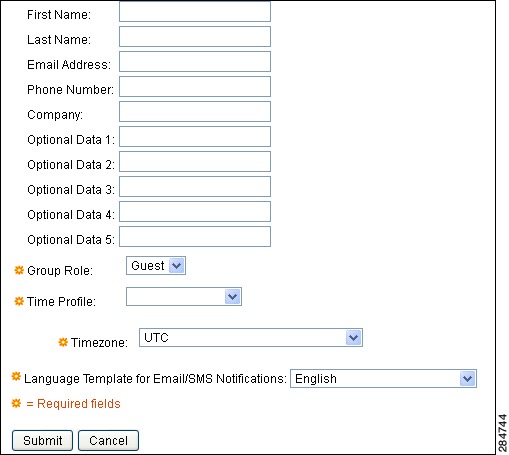Click the required star beside Time Profile
The image size is (509, 455).
pyautogui.click(x=19, y=301)
